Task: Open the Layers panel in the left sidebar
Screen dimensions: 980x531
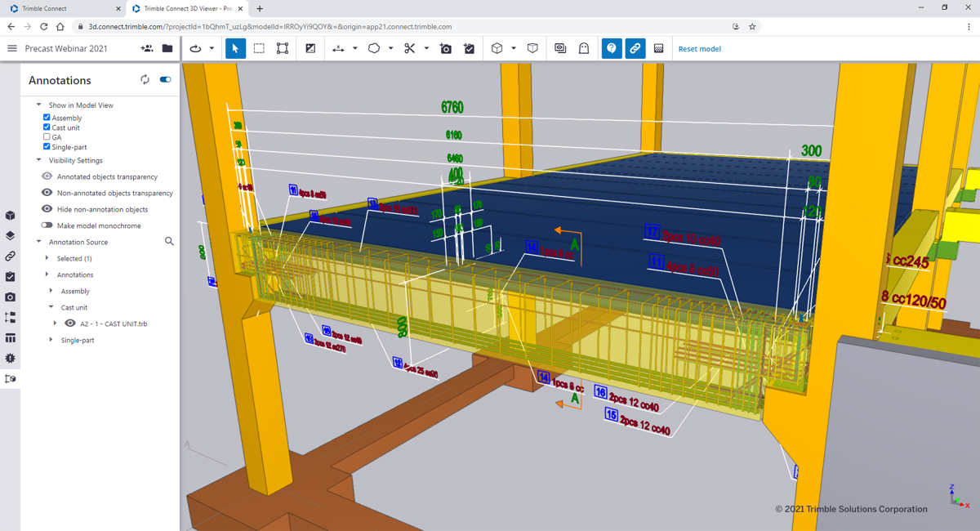Action: [x=10, y=235]
